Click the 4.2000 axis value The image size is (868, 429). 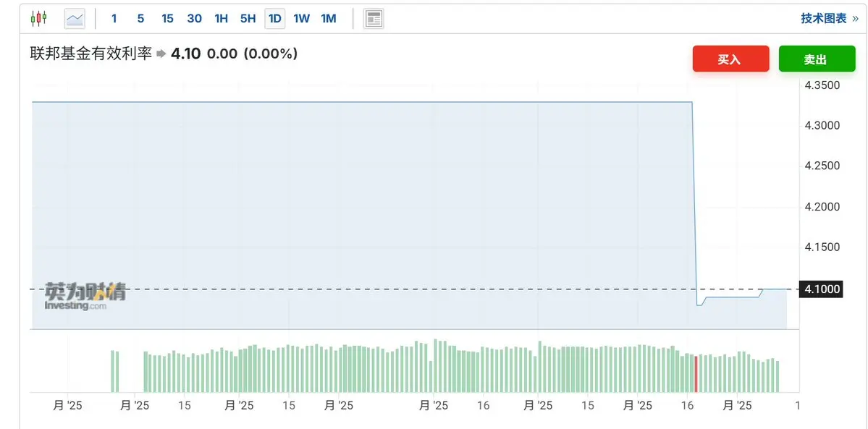822,207
